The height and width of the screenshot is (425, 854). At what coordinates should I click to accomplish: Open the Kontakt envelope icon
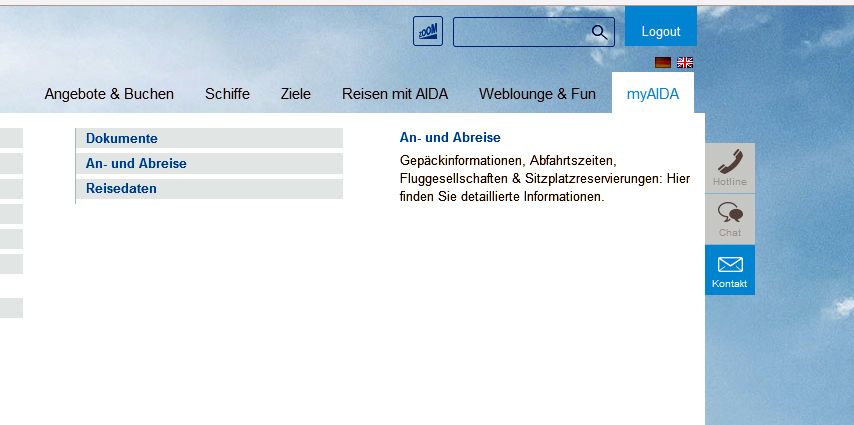(x=730, y=270)
